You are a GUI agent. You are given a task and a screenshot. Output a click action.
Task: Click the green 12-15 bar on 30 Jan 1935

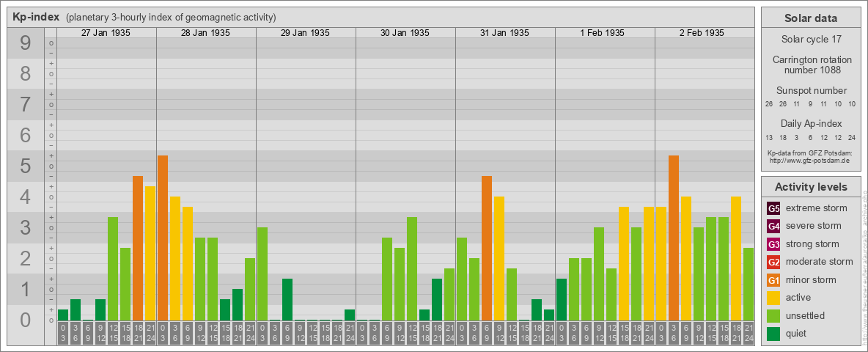tap(412, 269)
